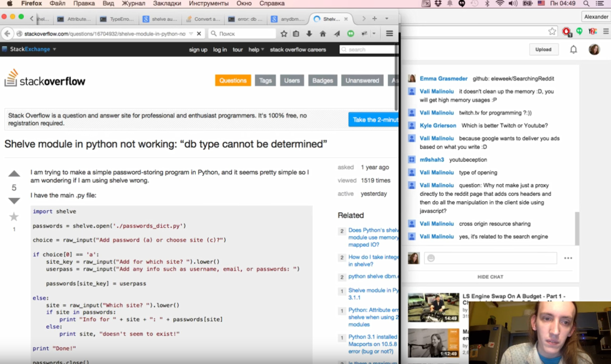Click the Unanswered button
The height and width of the screenshot is (364, 611).
click(x=362, y=80)
